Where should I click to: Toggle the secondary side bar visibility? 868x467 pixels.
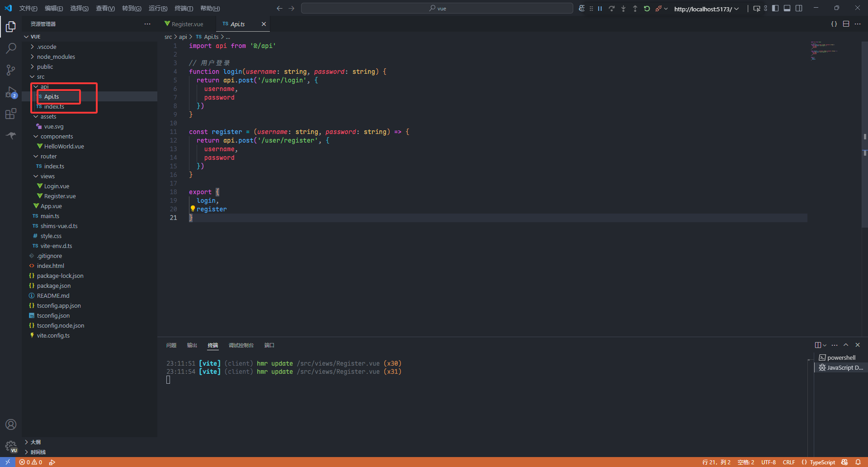pos(799,9)
